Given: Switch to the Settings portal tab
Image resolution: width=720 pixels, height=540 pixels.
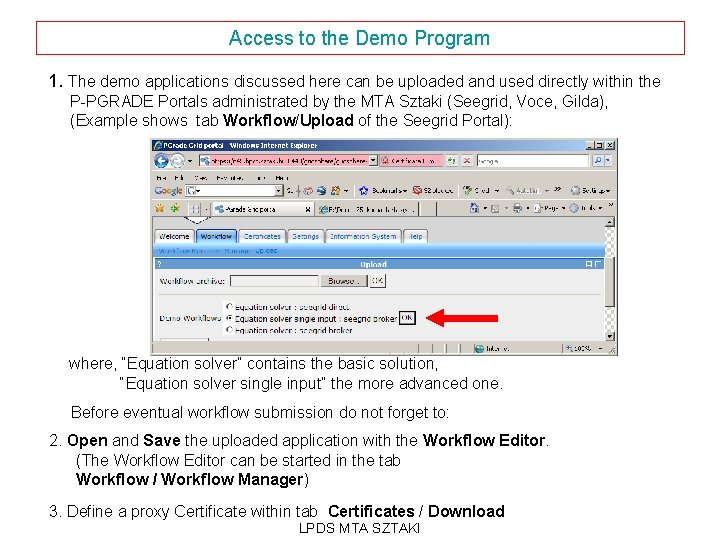Looking at the screenshot, I should pos(305,236).
